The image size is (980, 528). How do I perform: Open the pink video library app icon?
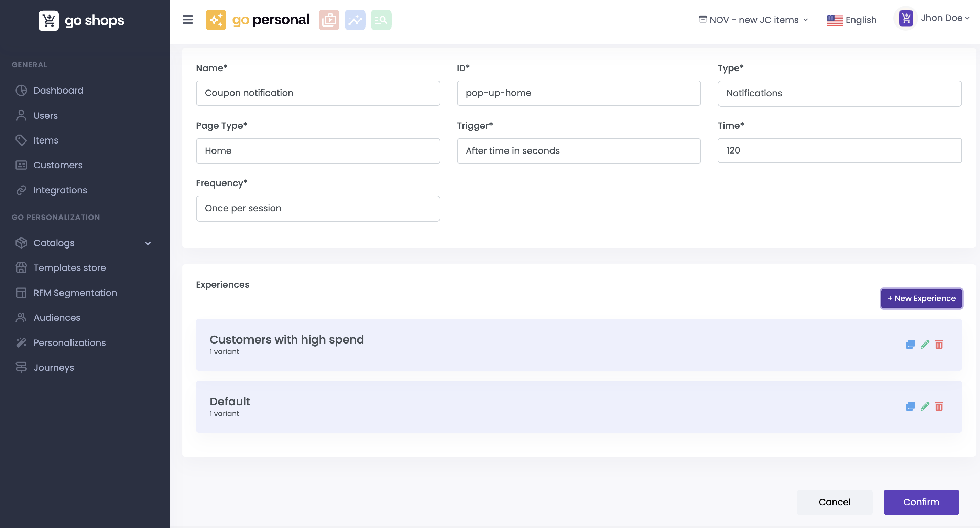point(329,20)
